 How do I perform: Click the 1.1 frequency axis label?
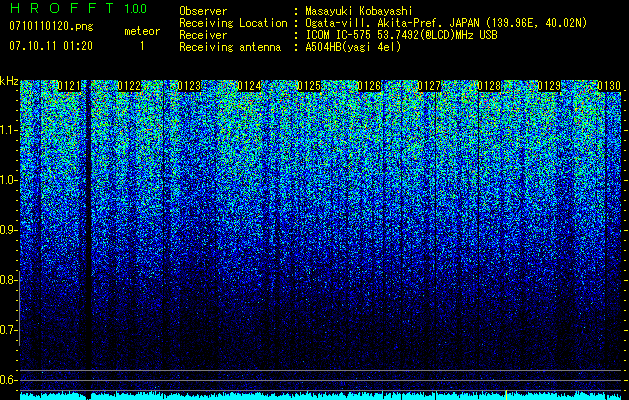point(9,131)
